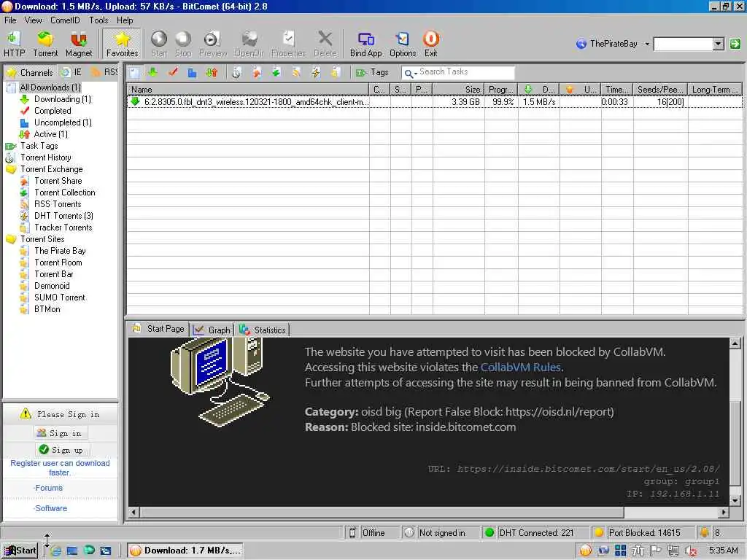Click RSS Torrents filter icon in task toolbar
This screenshot has width=747, height=560.
coord(296,72)
